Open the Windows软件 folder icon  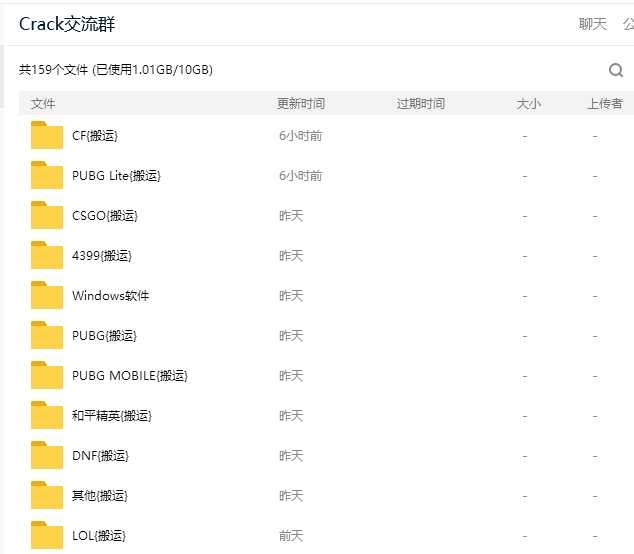point(47,295)
